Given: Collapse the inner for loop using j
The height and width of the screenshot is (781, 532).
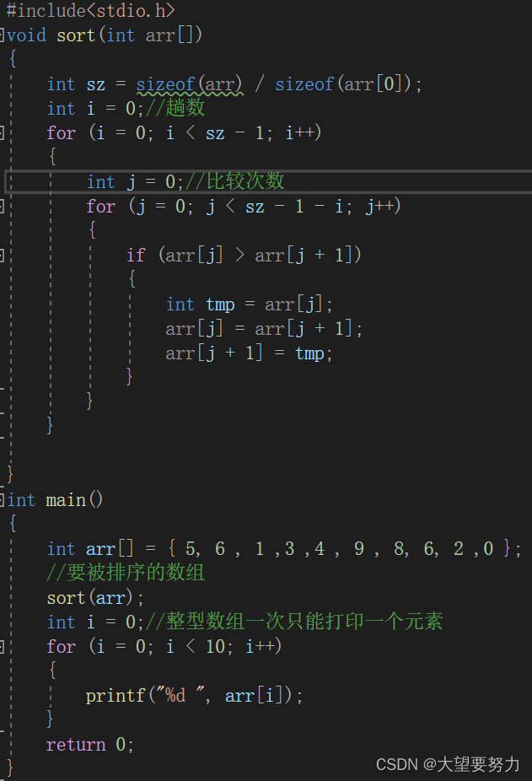Looking at the screenshot, I should 2,206.
